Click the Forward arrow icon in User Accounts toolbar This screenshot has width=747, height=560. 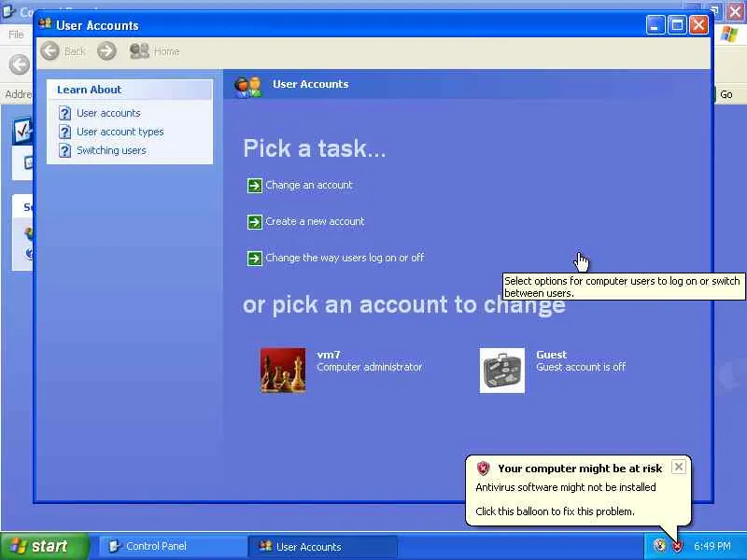pyautogui.click(x=106, y=51)
